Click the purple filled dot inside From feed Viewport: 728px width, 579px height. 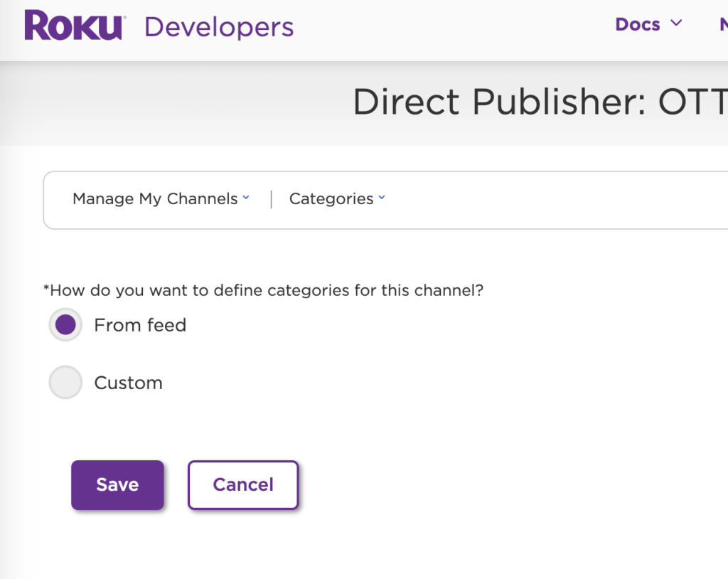click(65, 325)
